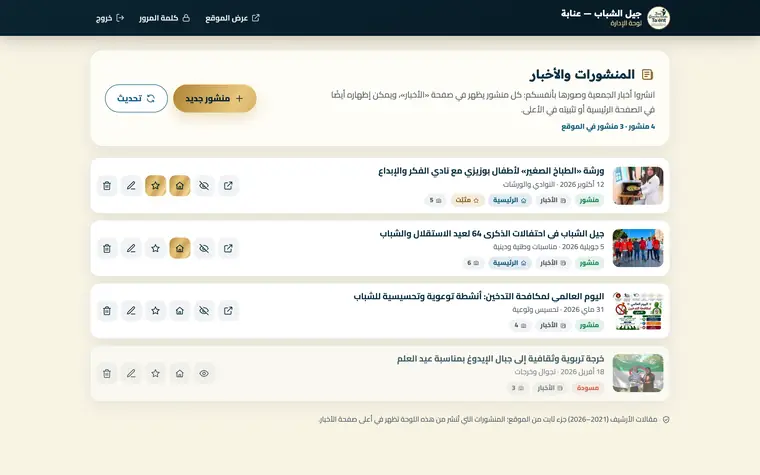The image size is (760, 475).
Task: Pin the مكافحة التدخين post with the star
Action: coord(156,311)
